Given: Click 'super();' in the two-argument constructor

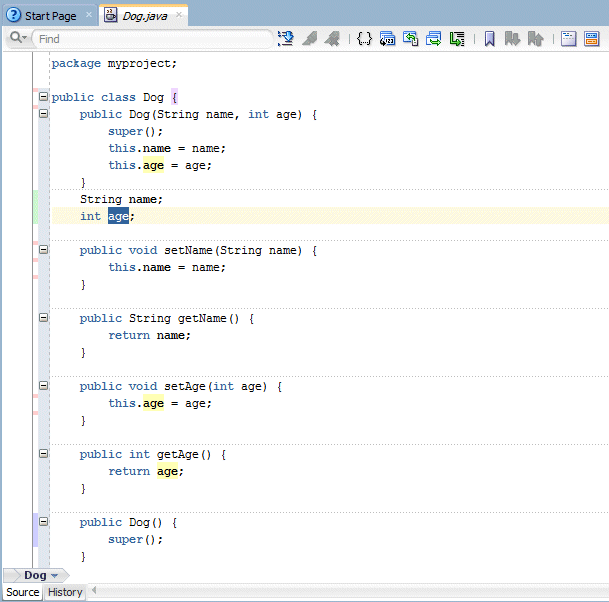Looking at the screenshot, I should click(135, 131).
